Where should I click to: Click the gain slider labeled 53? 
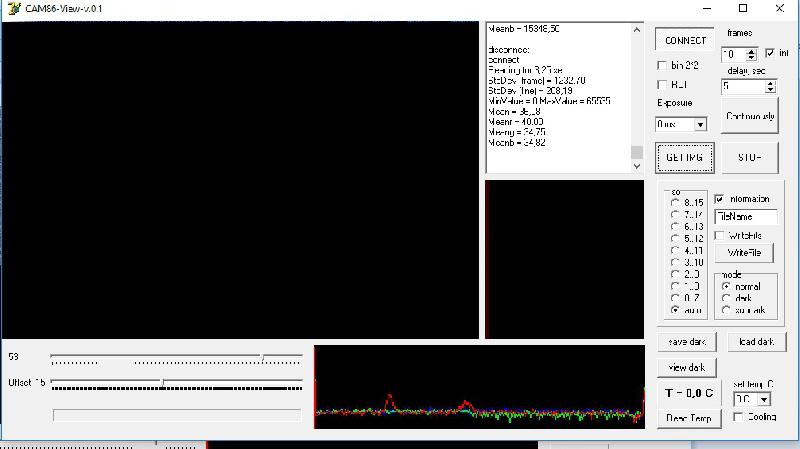[x=177, y=359]
